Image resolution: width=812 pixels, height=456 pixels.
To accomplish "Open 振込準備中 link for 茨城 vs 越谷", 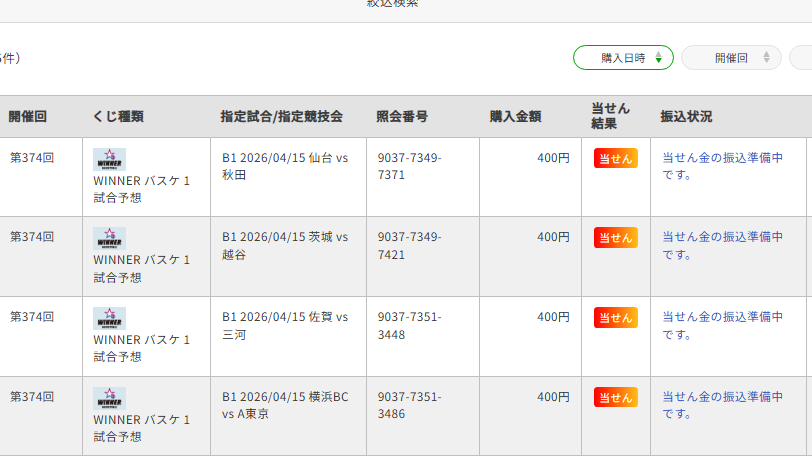I will [722, 245].
